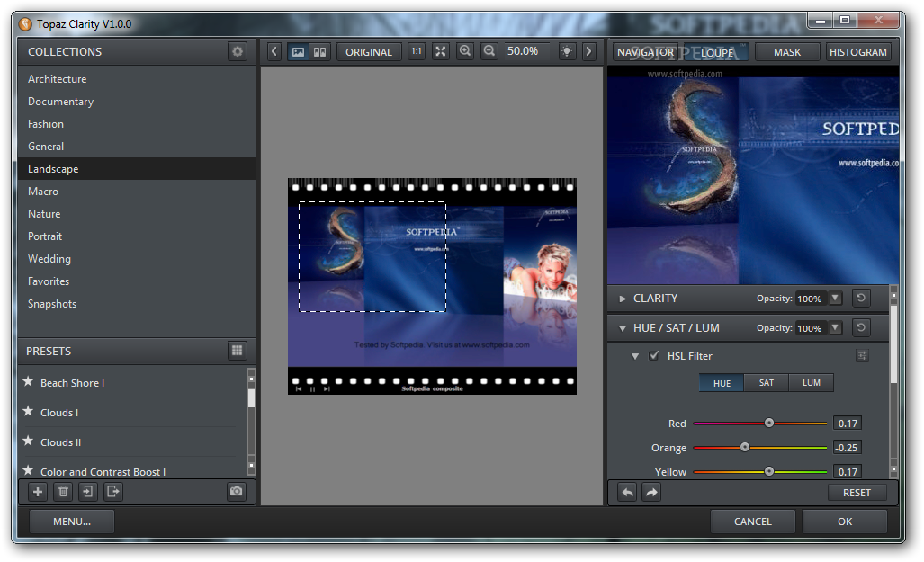The height and width of the screenshot is (562, 924).
Task: Open the MASK tab
Action: pyautogui.click(x=787, y=52)
